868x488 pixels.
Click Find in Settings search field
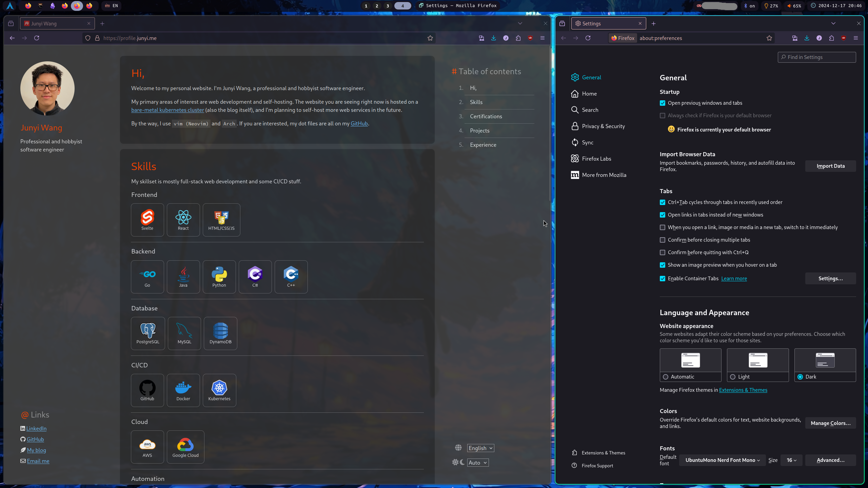(x=816, y=57)
